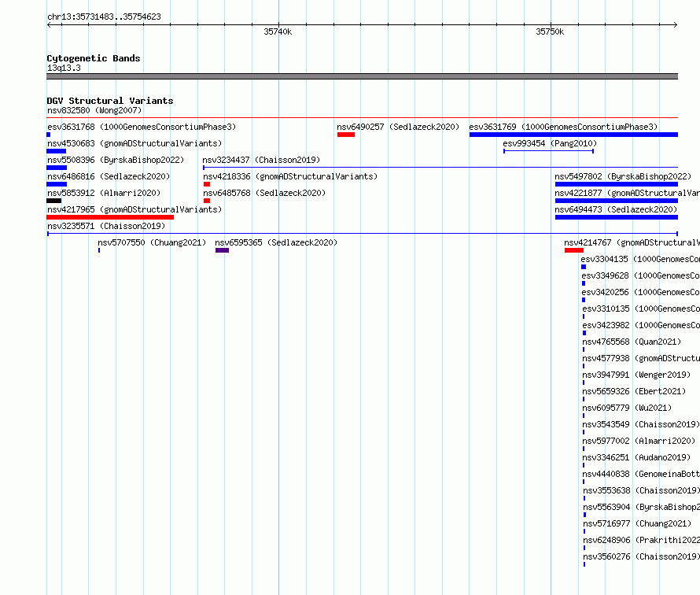Screen dimensions: 700x595
Task: Open nsv6490257 (Sedlazeck2020) variant
Action: coord(398,127)
